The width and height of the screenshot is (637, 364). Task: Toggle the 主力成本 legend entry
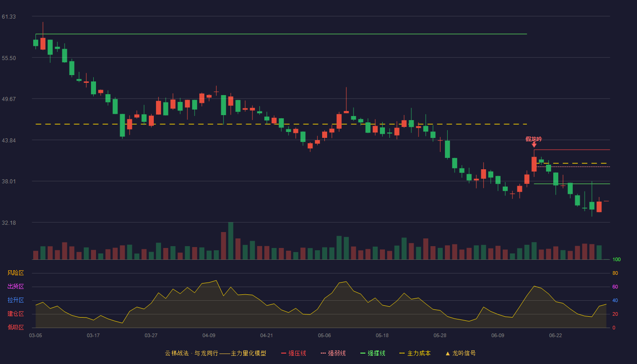click(x=415, y=353)
